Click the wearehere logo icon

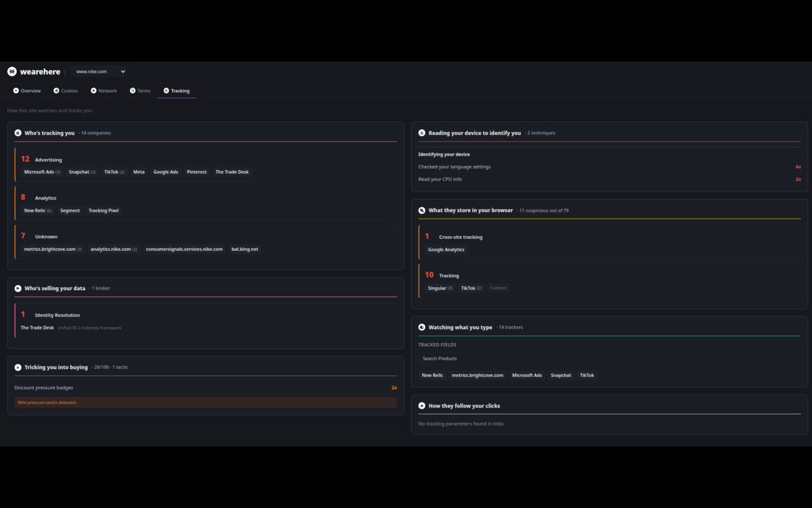(11, 72)
